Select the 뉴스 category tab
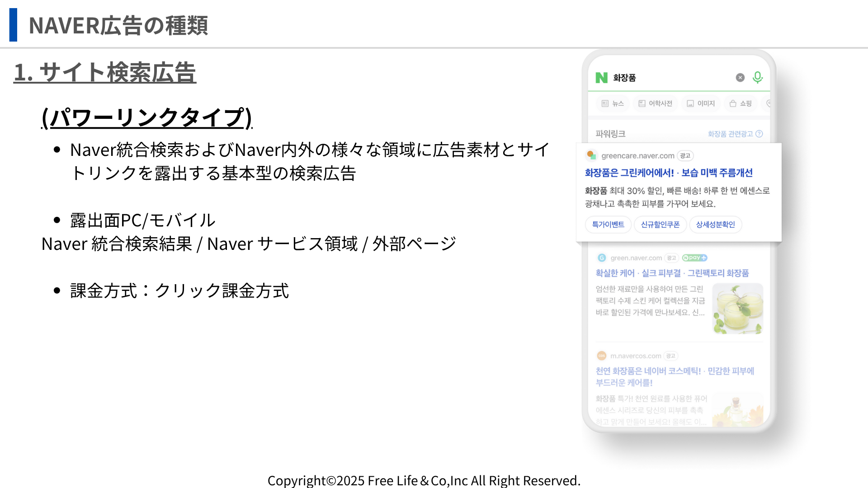 coord(613,103)
